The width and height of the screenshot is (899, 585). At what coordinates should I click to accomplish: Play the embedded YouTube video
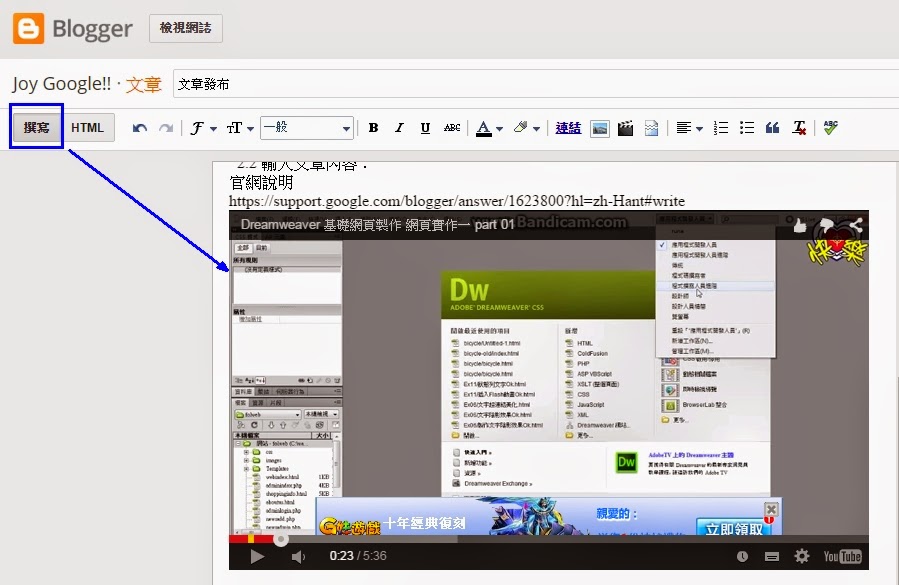point(257,556)
